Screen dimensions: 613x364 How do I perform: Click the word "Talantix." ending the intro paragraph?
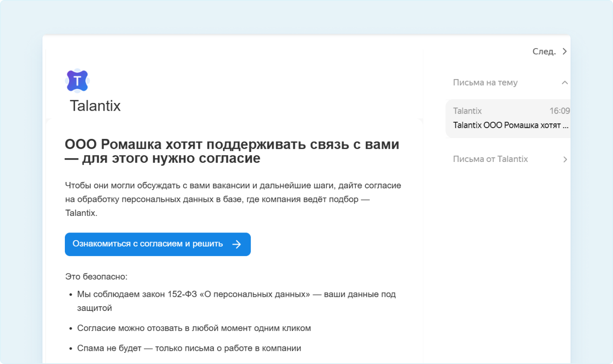(81, 213)
